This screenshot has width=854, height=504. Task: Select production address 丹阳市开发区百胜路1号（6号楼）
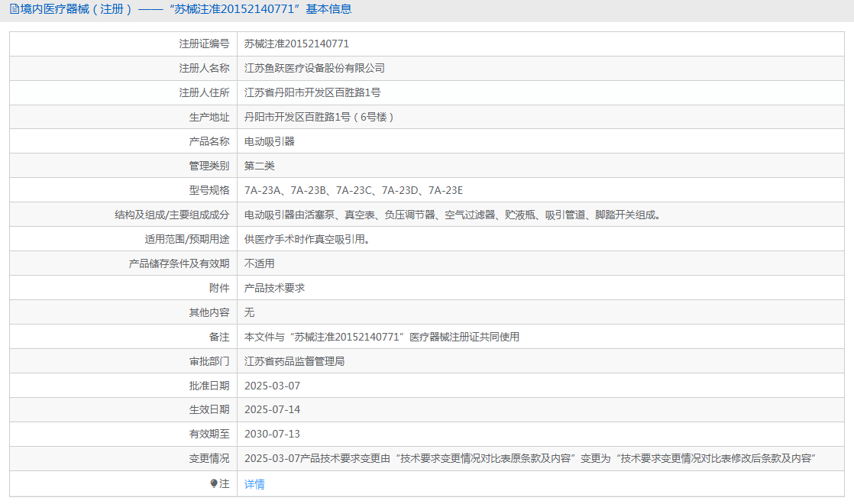click(x=319, y=117)
